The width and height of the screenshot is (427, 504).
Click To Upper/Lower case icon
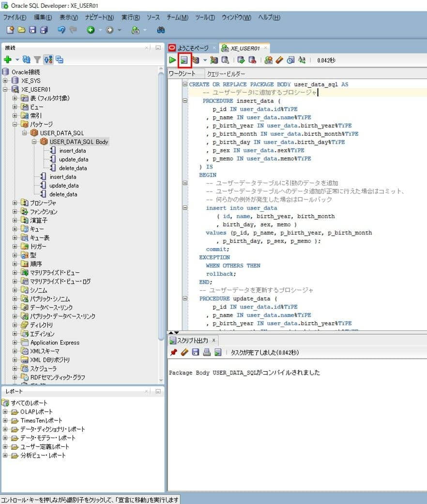[302, 60]
